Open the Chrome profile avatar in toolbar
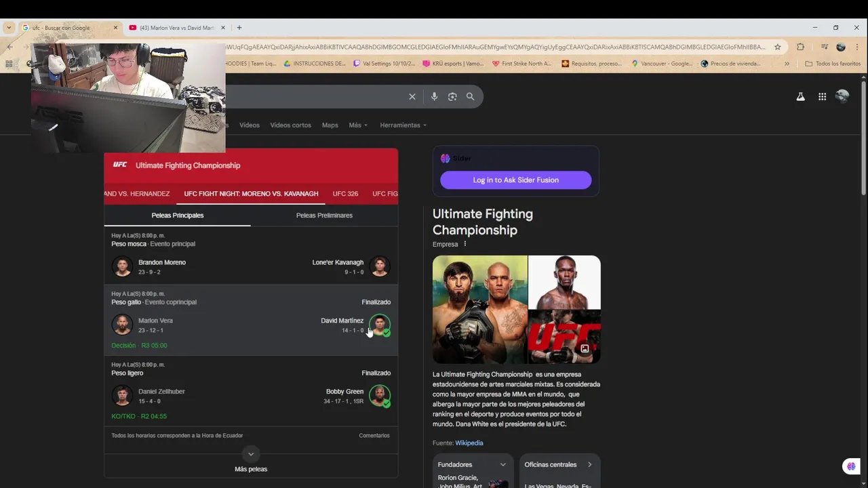This screenshot has width=868, height=488. point(841,47)
